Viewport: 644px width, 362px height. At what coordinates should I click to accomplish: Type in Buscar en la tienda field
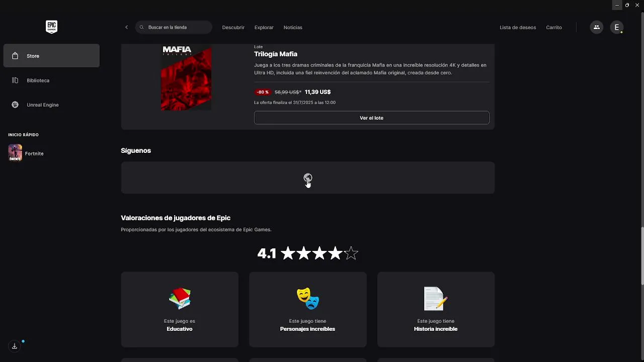click(174, 27)
